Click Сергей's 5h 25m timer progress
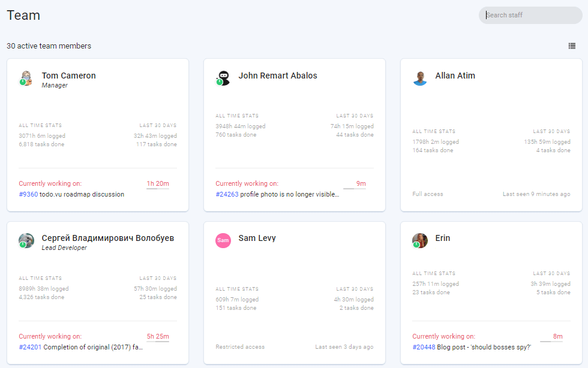The height and width of the screenshot is (368, 588). pyautogui.click(x=157, y=337)
